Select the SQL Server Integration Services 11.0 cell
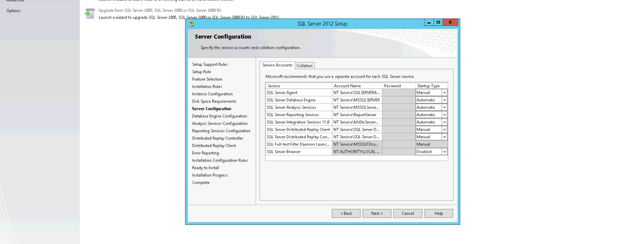The height and width of the screenshot is (244, 644). click(x=299, y=122)
